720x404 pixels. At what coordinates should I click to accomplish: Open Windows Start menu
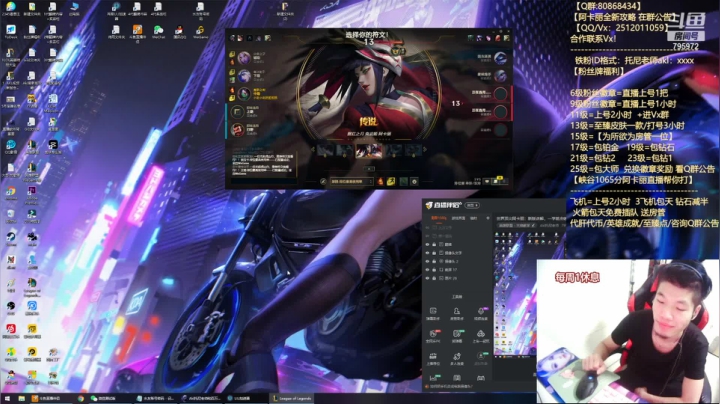pyautogui.click(x=6, y=398)
